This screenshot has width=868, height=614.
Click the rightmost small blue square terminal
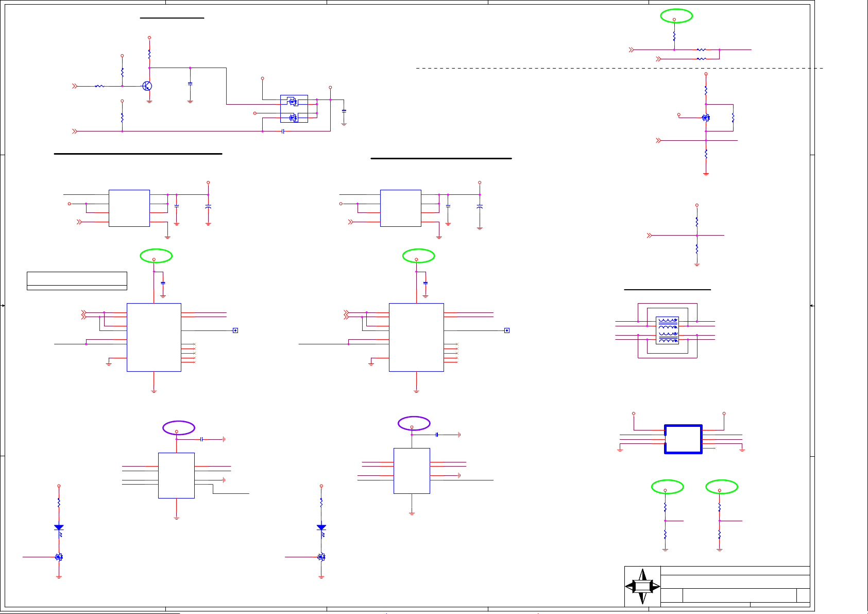click(x=507, y=330)
